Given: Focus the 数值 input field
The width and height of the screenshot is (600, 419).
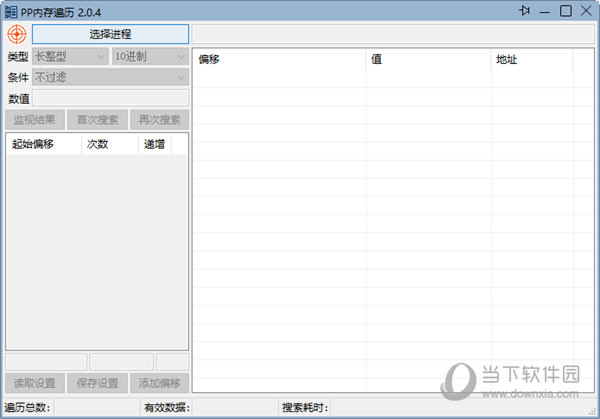Looking at the screenshot, I should [x=110, y=98].
